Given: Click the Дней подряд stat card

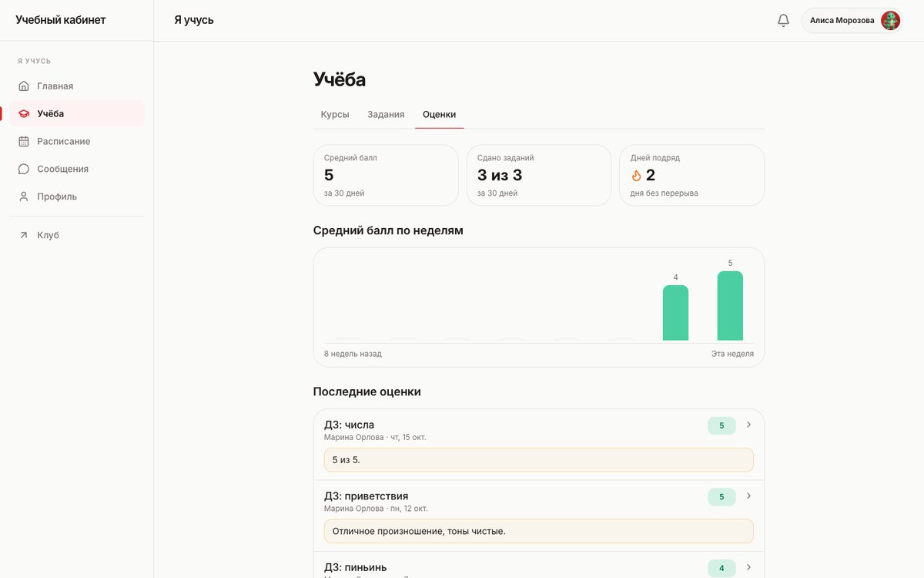Looking at the screenshot, I should [x=692, y=176].
